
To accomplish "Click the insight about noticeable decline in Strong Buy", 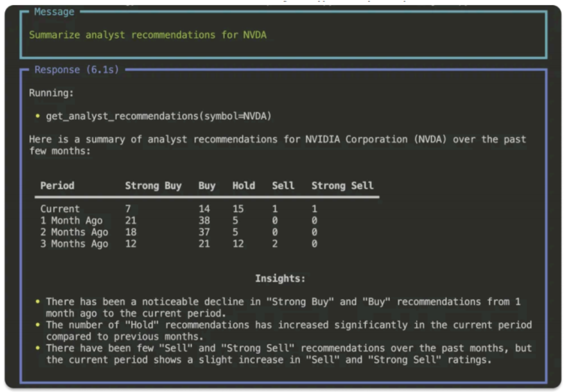I will point(283,307).
